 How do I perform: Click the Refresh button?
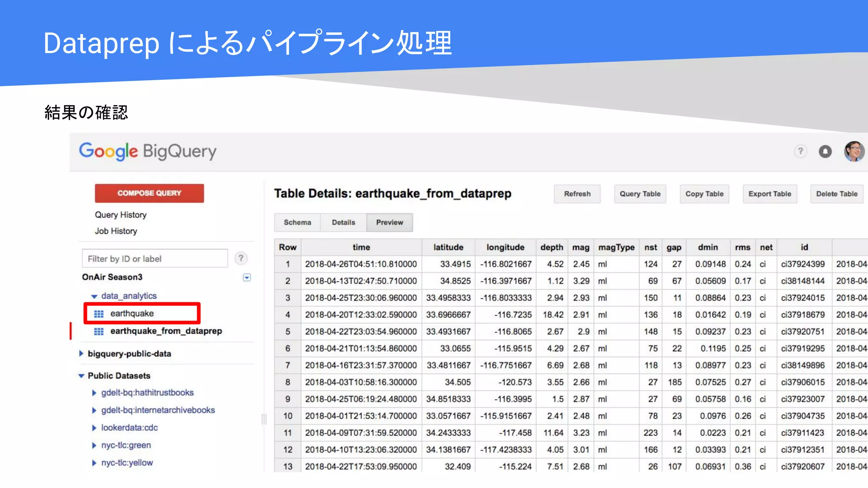point(577,194)
